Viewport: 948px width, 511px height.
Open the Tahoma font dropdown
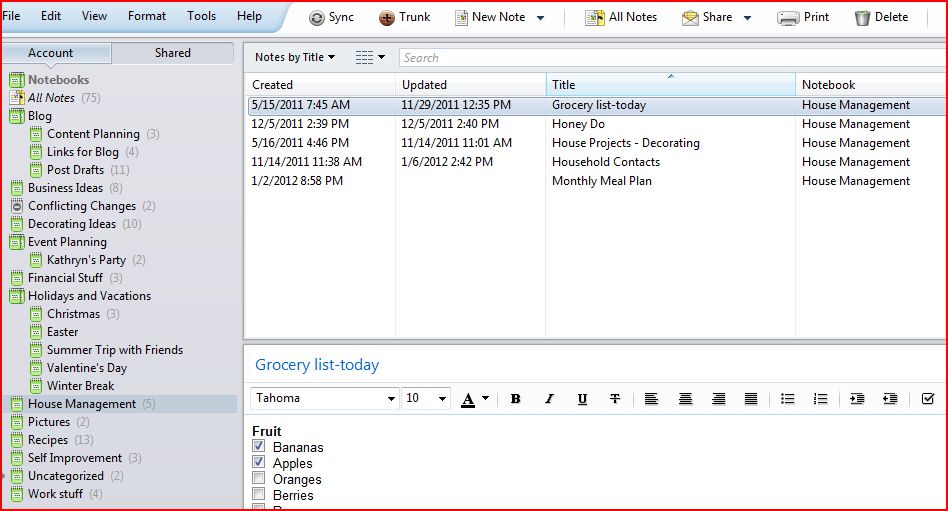391,399
